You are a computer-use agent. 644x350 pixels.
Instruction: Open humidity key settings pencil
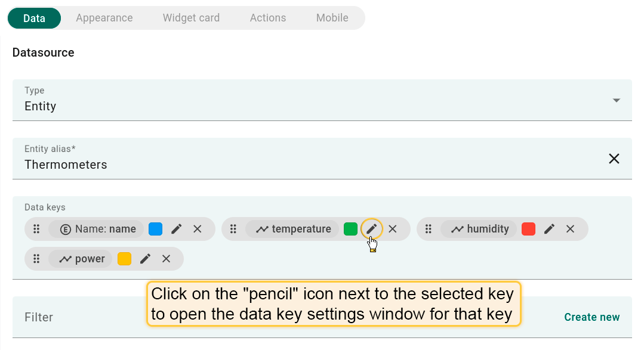pos(549,229)
